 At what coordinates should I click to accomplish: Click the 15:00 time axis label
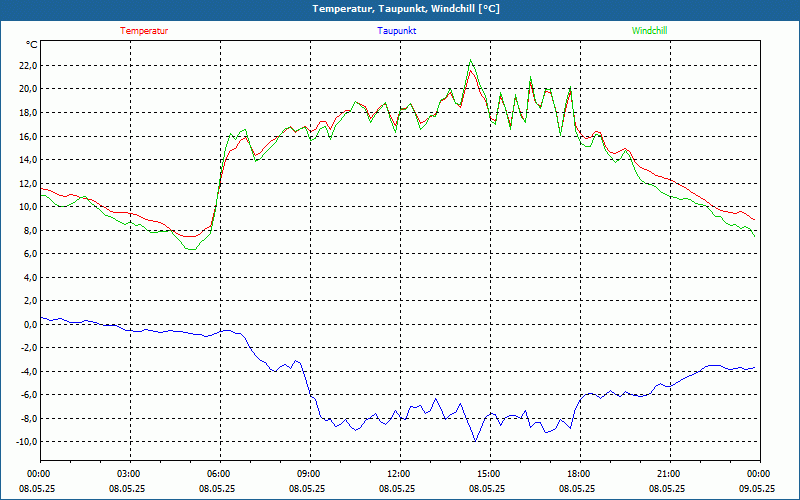488,474
